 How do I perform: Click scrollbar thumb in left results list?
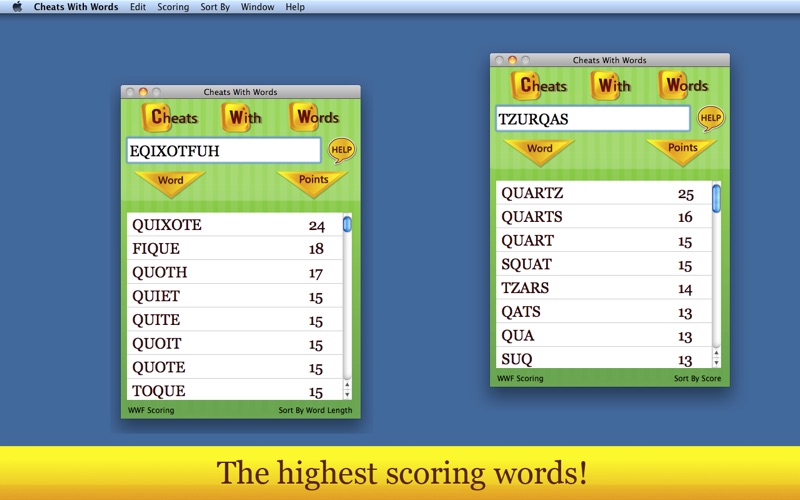point(347,224)
